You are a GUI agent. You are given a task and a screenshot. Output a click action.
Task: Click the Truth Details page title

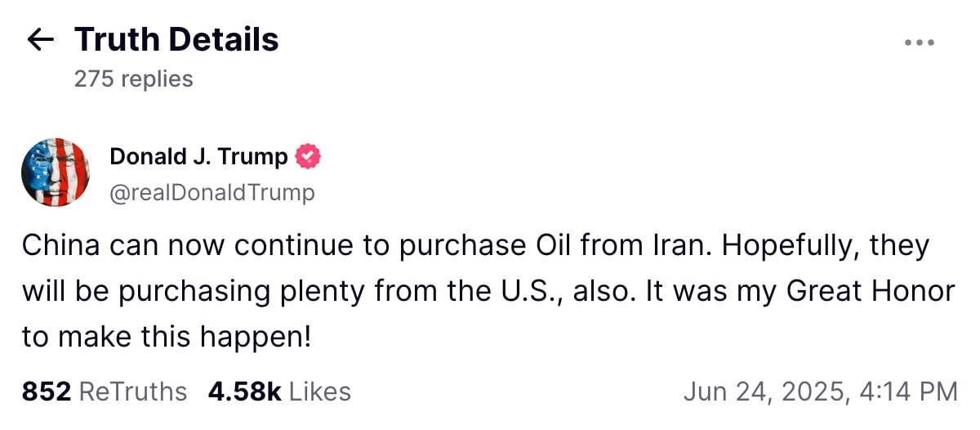point(176,39)
